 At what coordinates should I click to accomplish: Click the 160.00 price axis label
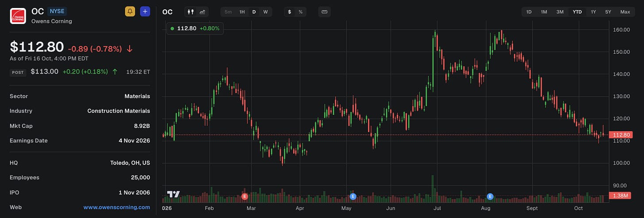pos(621,30)
